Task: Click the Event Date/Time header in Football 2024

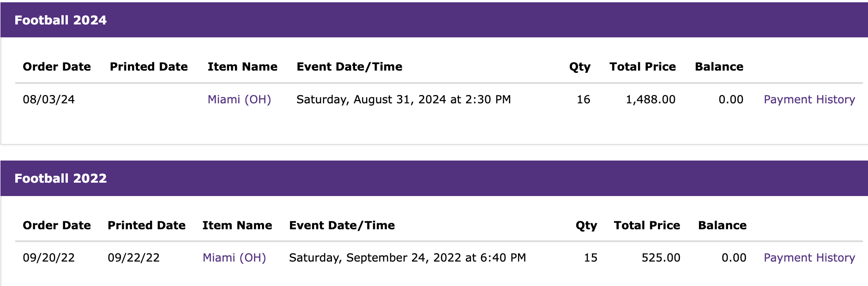Action: pyautogui.click(x=350, y=67)
